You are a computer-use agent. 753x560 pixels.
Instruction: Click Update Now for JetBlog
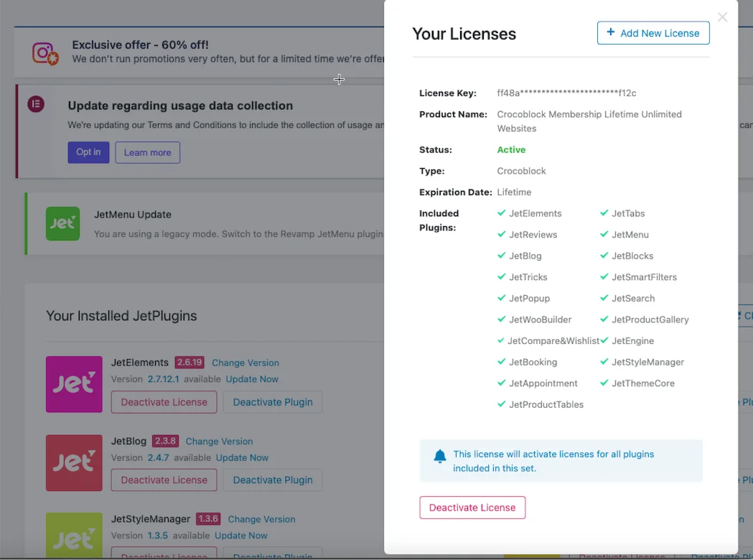[242, 457]
